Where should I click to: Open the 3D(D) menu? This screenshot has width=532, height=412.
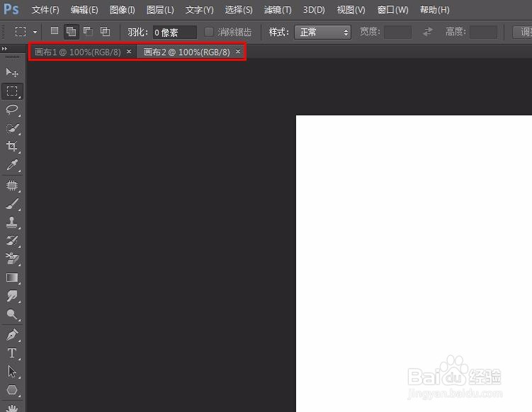(314, 10)
